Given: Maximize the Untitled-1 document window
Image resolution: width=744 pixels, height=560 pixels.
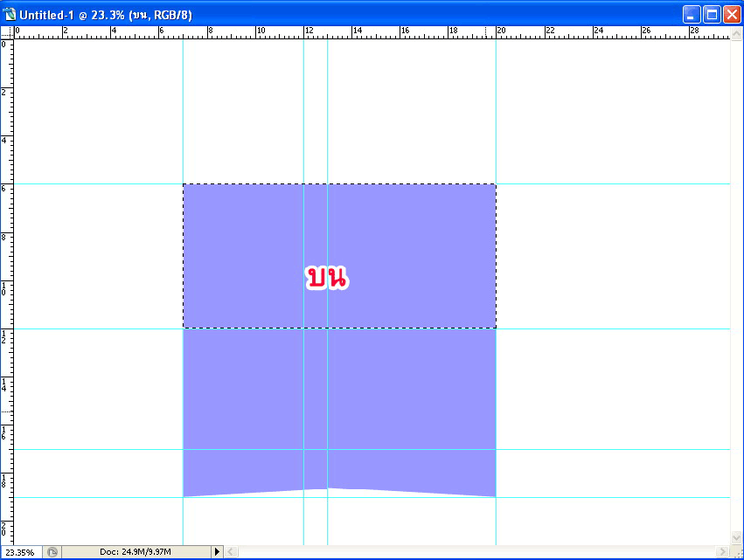Looking at the screenshot, I should point(712,15).
